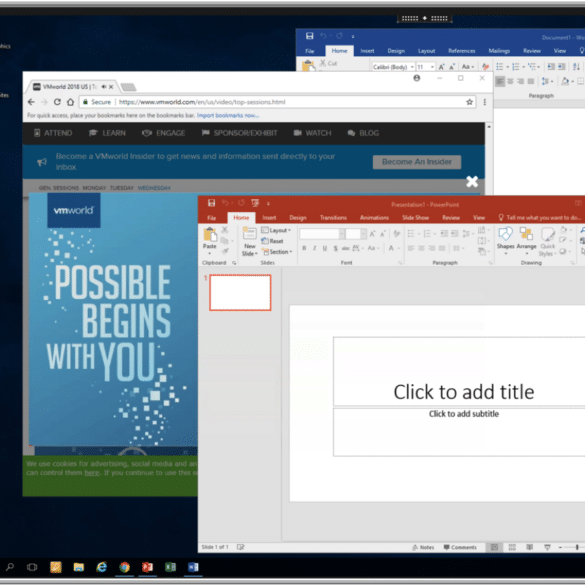Click Save icon in Word title bar
Image resolution: width=585 pixels, height=585 pixels.
pyautogui.click(x=309, y=36)
